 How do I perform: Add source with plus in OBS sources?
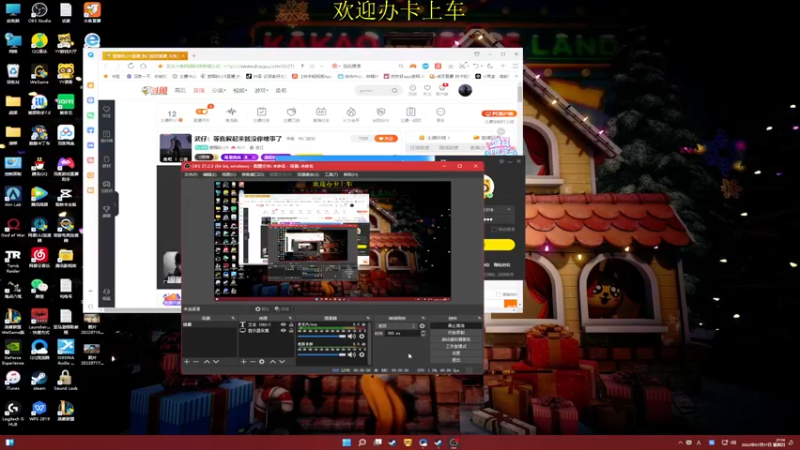tap(243, 361)
